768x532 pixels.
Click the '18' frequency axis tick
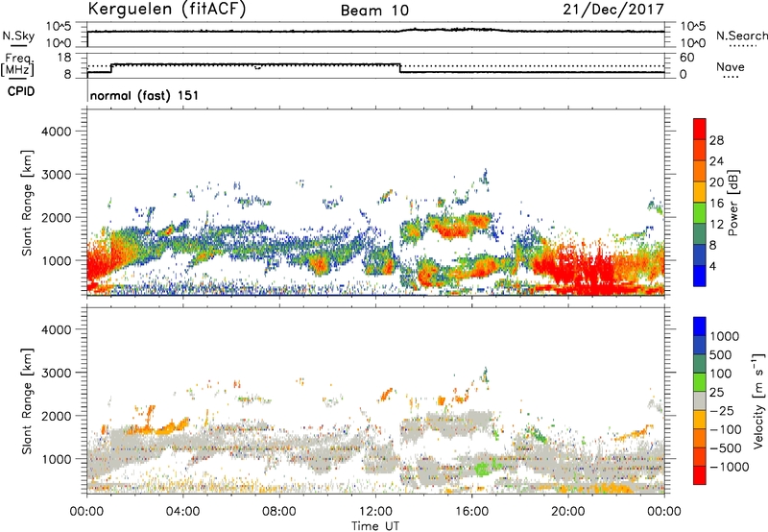(64, 58)
